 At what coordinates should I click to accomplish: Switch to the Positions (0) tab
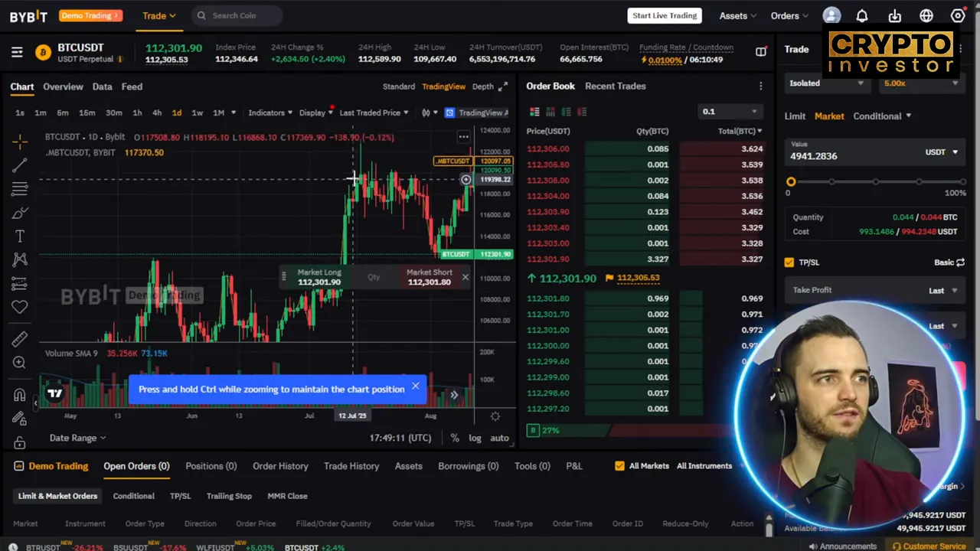pyautogui.click(x=211, y=466)
